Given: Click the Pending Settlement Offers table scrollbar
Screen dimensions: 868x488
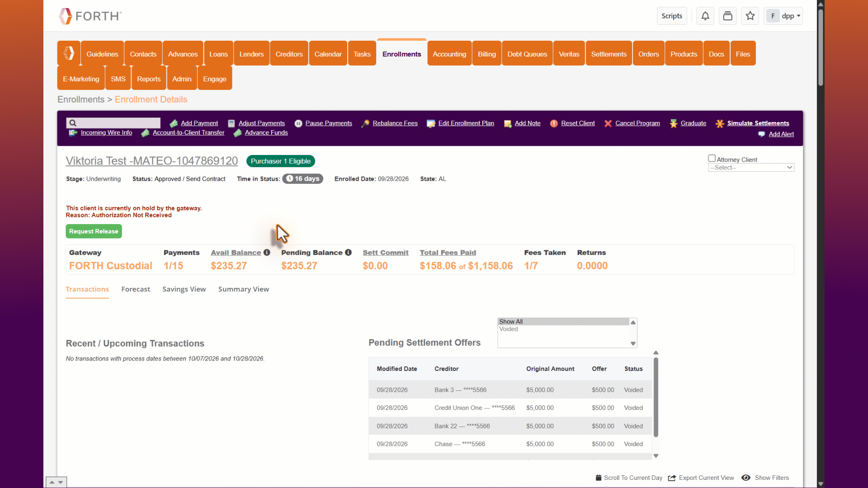Looking at the screenshot, I should click(x=656, y=398).
